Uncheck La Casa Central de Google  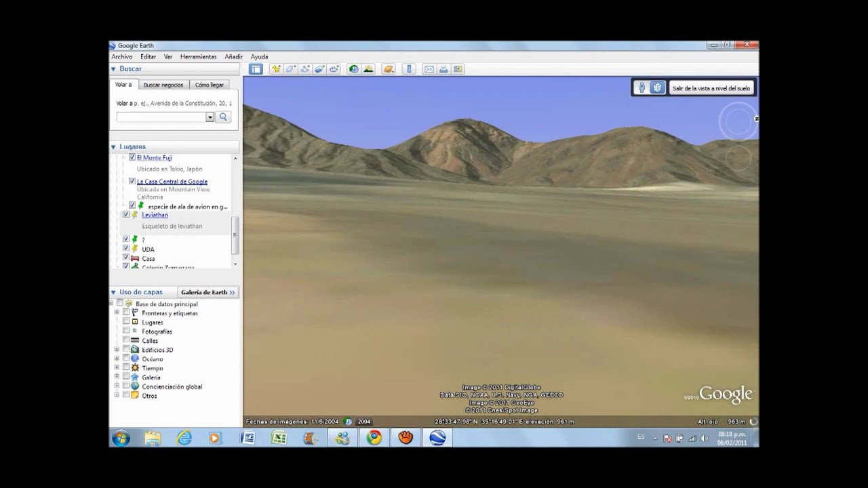tap(132, 181)
